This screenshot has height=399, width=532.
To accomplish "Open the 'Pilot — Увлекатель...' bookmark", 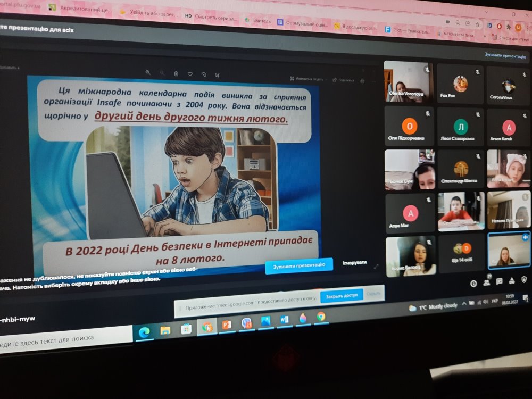I will tap(408, 30).
